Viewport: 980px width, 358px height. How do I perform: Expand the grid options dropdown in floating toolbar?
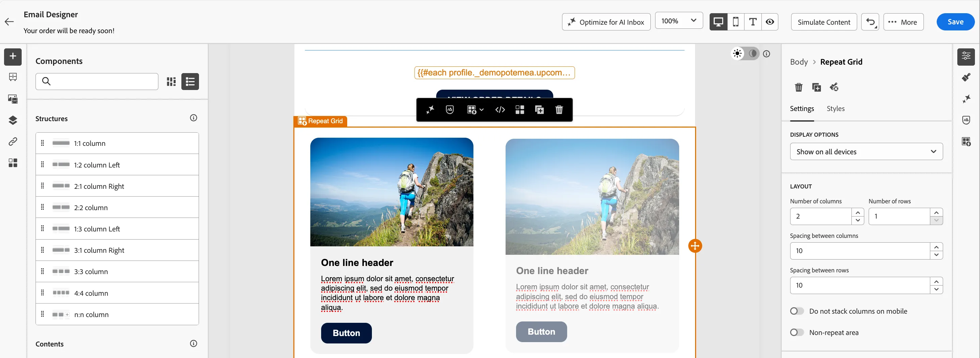pyautogui.click(x=475, y=110)
